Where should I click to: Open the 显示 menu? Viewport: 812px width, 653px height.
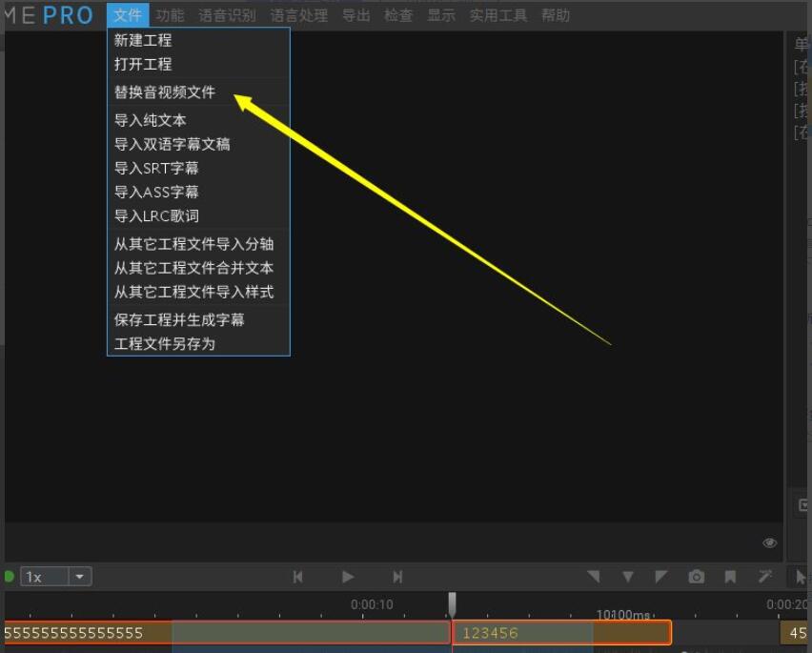[440, 15]
